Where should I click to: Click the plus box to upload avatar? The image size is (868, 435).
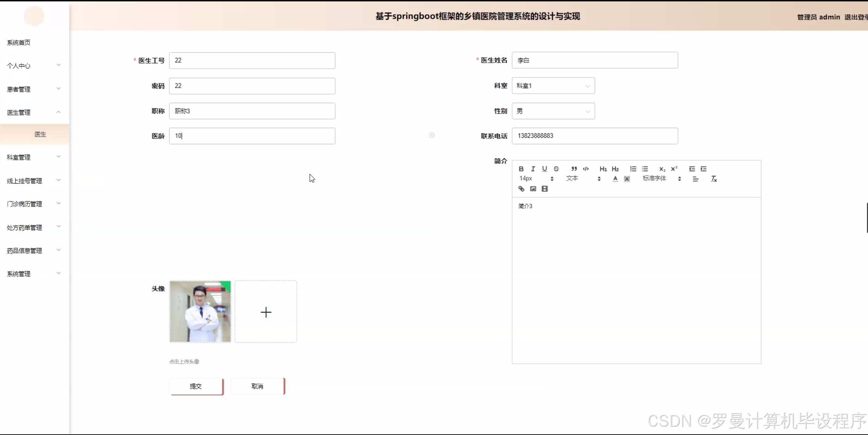[x=266, y=312]
